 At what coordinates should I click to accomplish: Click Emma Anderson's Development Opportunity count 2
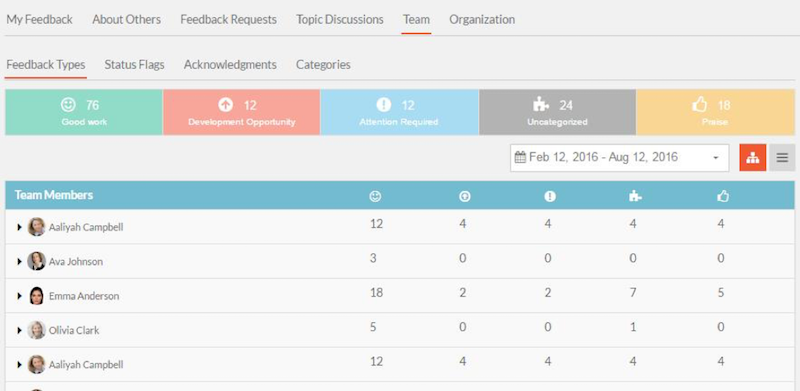pos(462,293)
